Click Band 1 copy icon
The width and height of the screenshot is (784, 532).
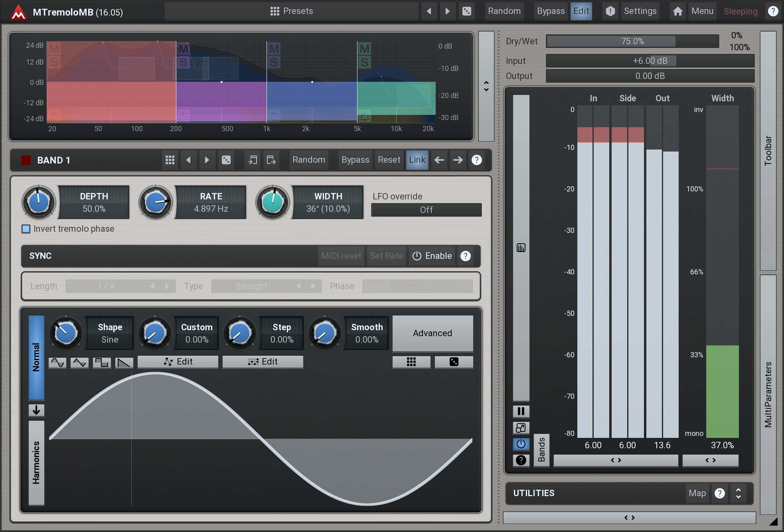point(253,160)
